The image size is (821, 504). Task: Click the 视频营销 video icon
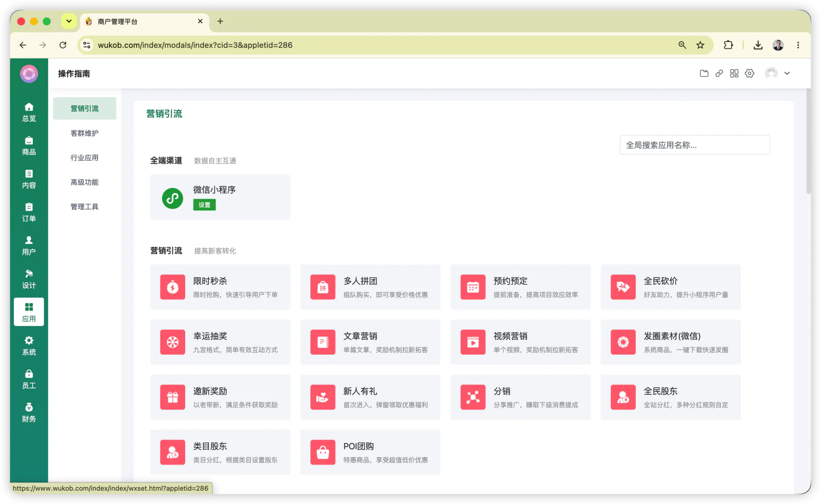(x=473, y=342)
